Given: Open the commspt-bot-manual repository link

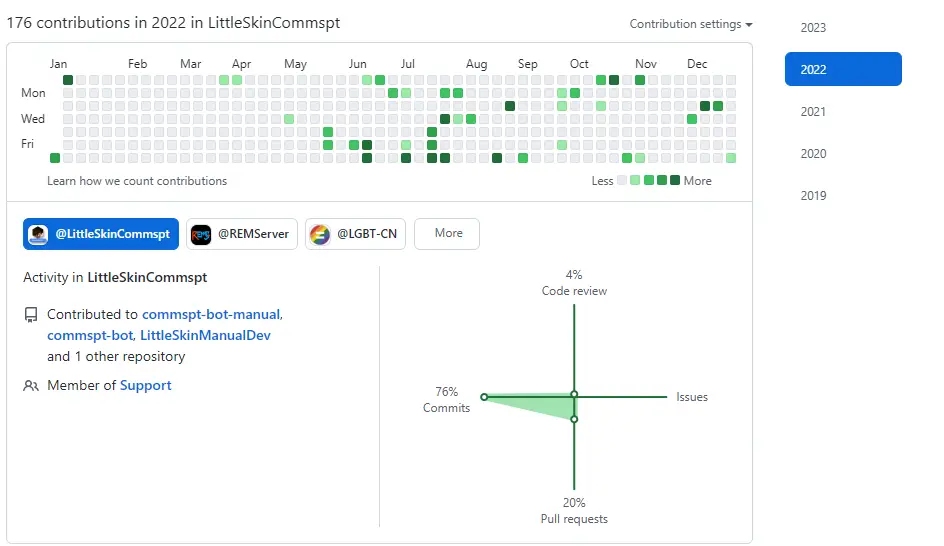Looking at the screenshot, I should click(211, 314).
